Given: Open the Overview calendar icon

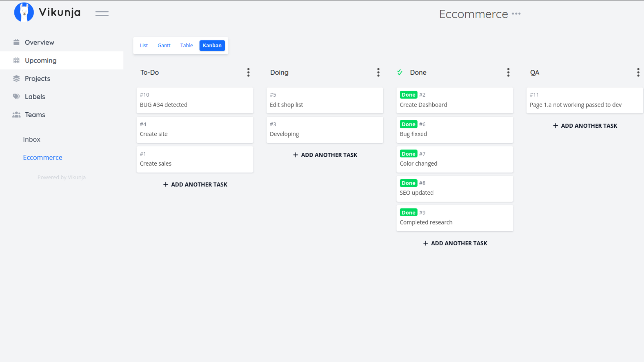Looking at the screenshot, I should [x=16, y=42].
